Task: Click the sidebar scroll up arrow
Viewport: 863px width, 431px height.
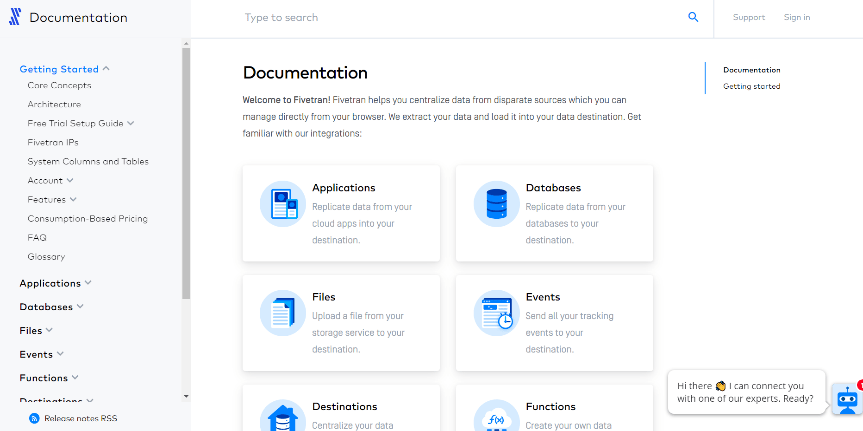Action: pyautogui.click(x=186, y=43)
